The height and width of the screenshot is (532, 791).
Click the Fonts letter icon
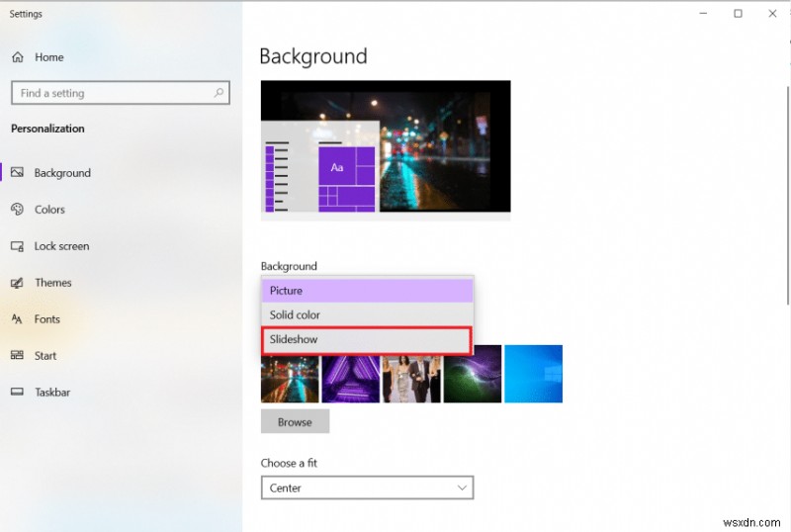click(17, 319)
